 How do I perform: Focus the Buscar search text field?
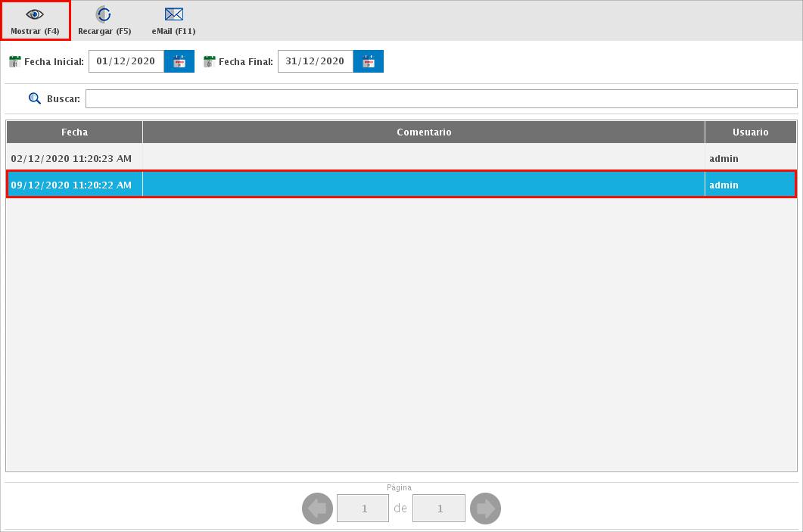tap(440, 98)
